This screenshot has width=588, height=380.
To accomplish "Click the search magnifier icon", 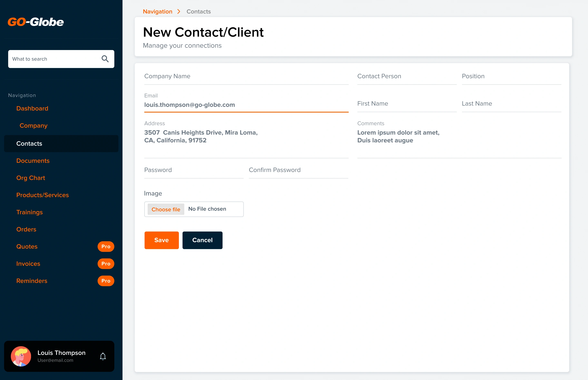I will click(x=105, y=59).
